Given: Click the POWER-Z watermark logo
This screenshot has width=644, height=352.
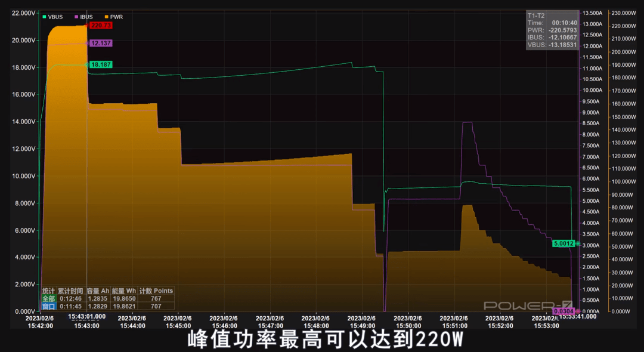Looking at the screenshot, I should [528, 305].
